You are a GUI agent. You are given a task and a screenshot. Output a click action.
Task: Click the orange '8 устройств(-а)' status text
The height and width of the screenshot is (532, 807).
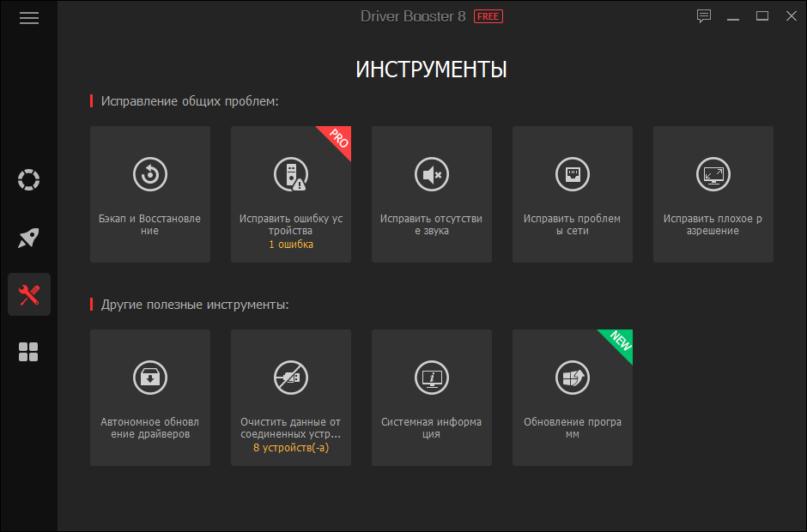click(x=291, y=448)
